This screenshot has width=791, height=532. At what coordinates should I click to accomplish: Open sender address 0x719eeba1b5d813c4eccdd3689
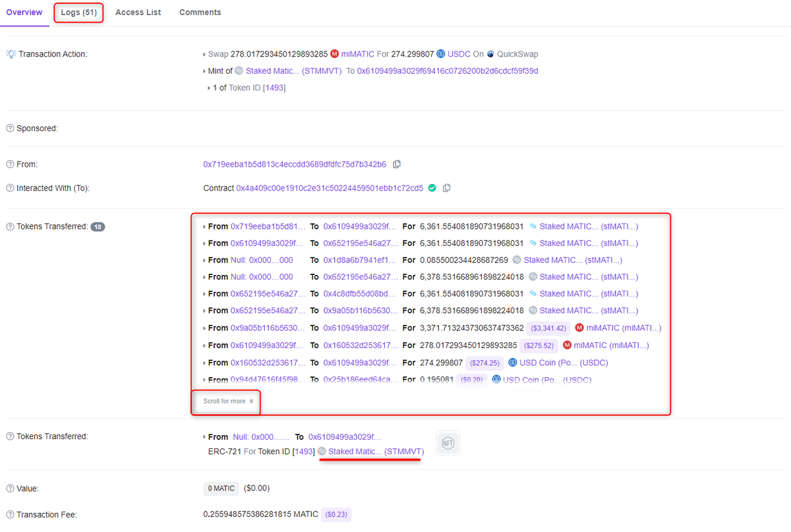tap(295, 164)
